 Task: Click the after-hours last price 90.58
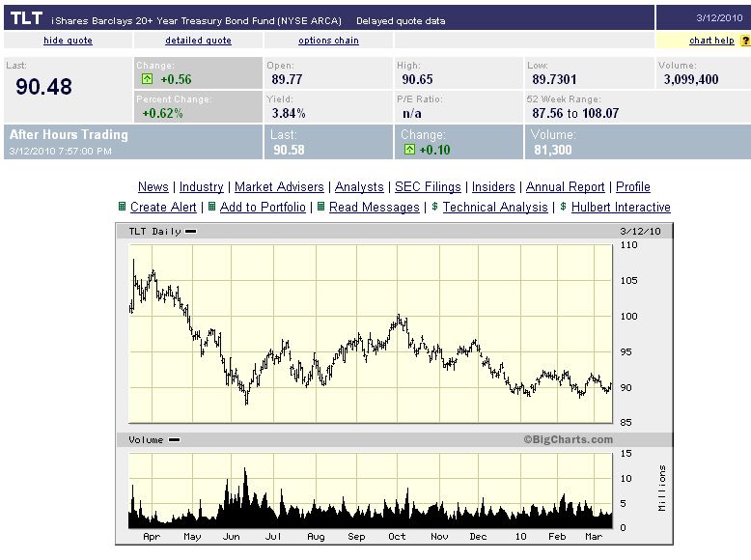point(289,150)
